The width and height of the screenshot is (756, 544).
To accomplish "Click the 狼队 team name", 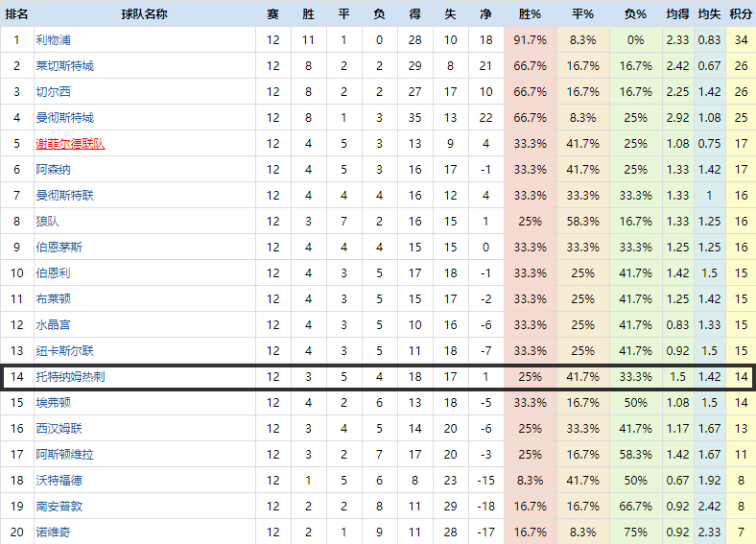I will pyautogui.click(x=47, y=222).
